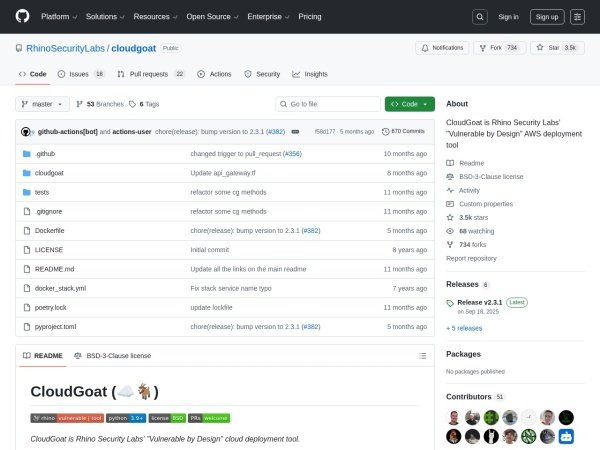Open README.md file
This screenshot has height=450, width=600.
pos(54,269)
